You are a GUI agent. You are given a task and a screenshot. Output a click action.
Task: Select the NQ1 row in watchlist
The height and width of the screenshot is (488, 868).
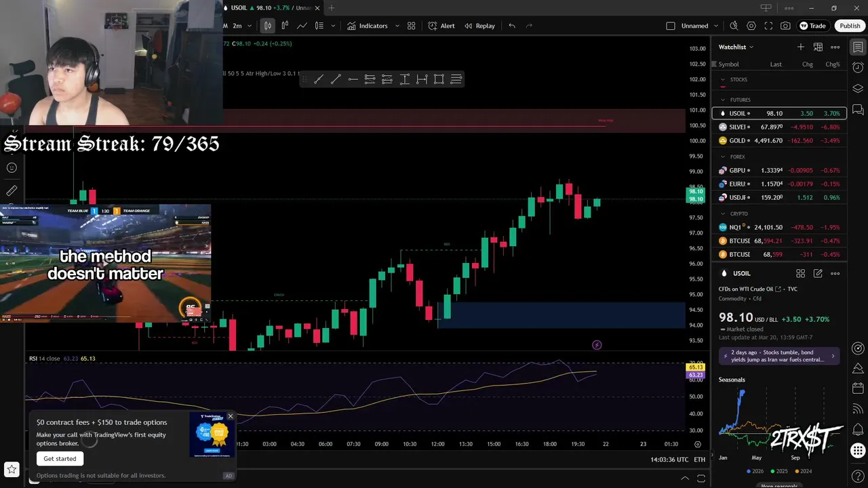(779, 227)
